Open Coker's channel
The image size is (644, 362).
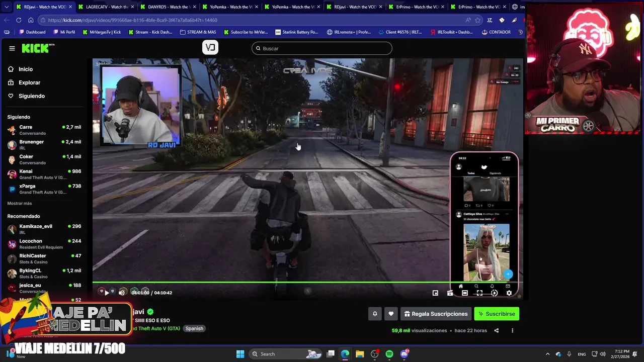pos(44,159)
